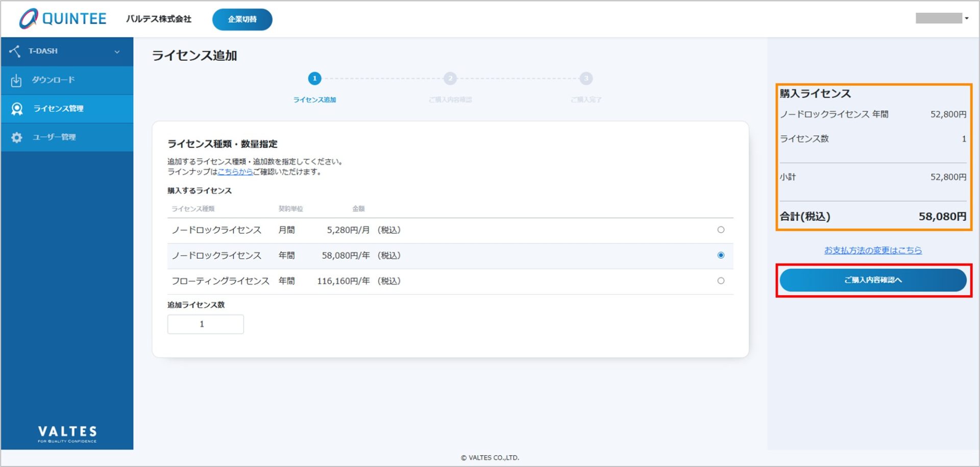The image size is (980, 467).
Task: Open ライセンス管理 in the sidebar
Action: point(58,109)
